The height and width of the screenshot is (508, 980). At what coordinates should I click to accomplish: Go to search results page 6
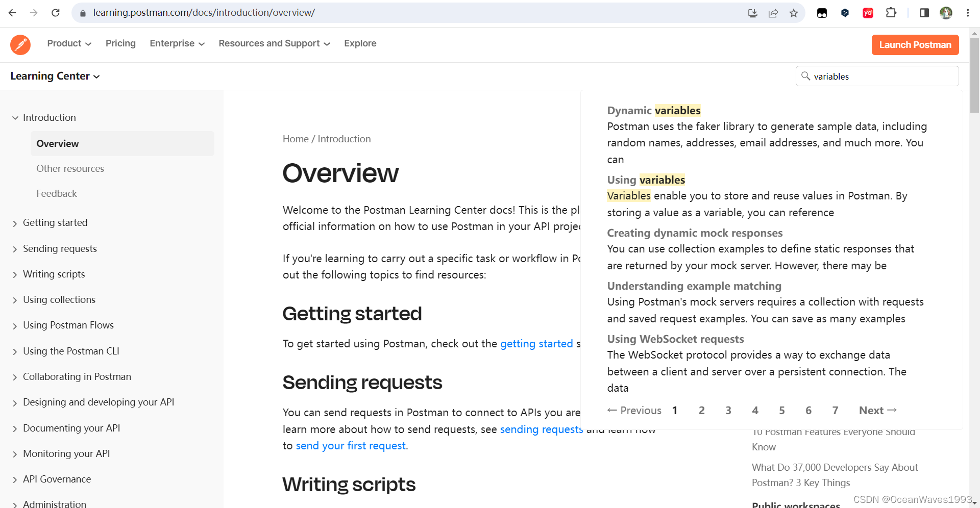point(808,411)
